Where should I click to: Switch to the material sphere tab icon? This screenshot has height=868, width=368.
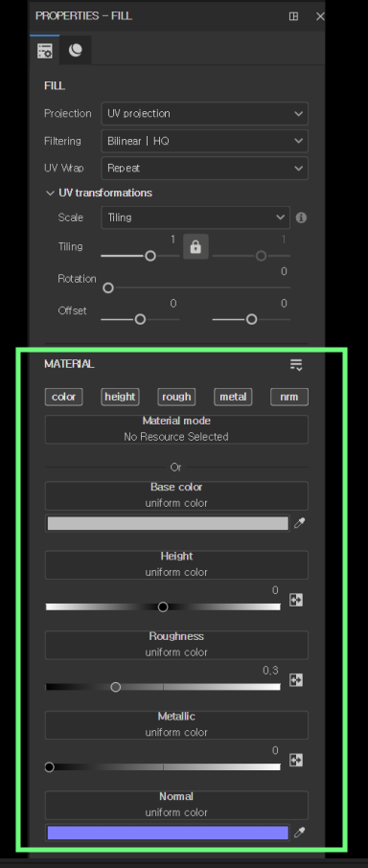pyautogui.click(x=76, y=51)
